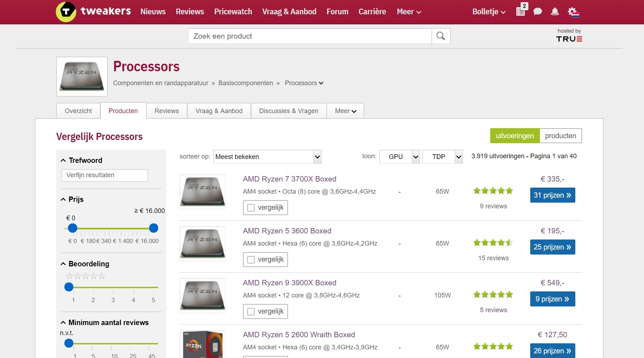Click the star rating of Ryzen 9 3900X
644x358 pixels.
(493, 295)
